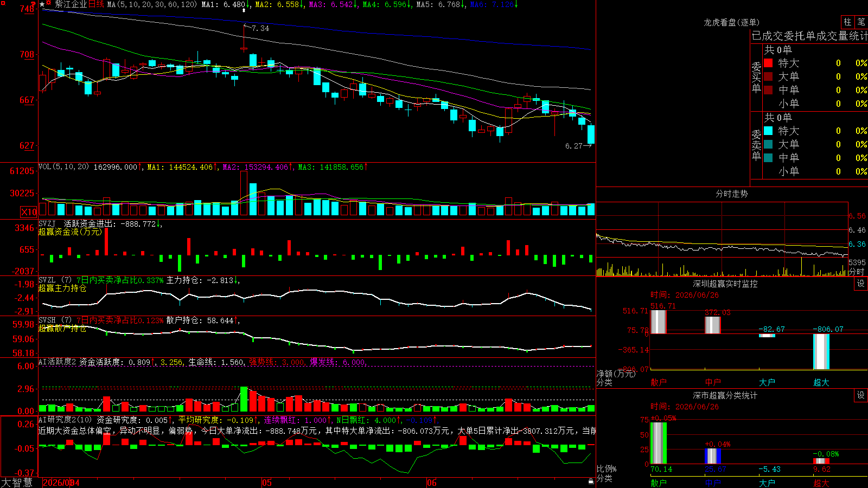Click the 516.71 散户 bar in 实时监控
868x488 pixels.
coord(659,322)
